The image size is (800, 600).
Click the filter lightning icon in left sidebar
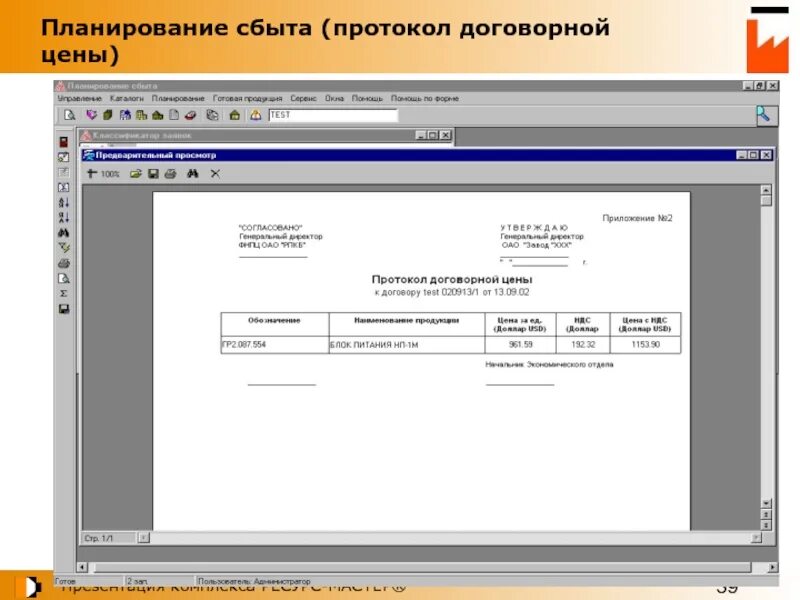tap(64, 248)
